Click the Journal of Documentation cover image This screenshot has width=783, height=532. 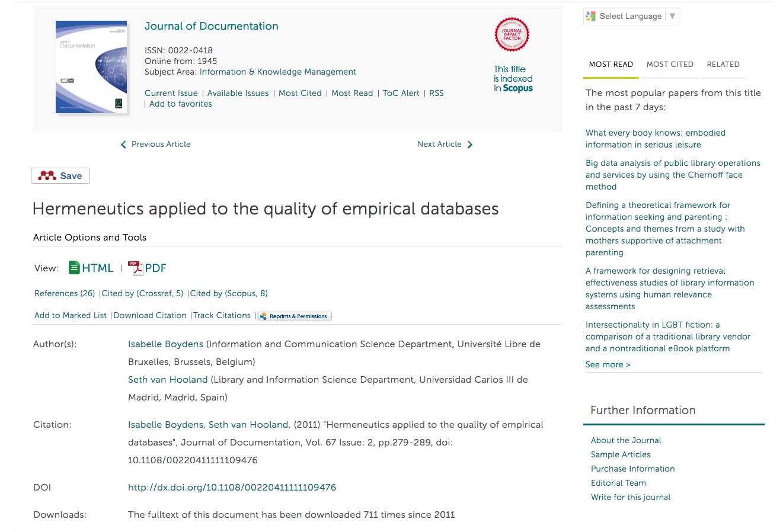coord(91,67)
